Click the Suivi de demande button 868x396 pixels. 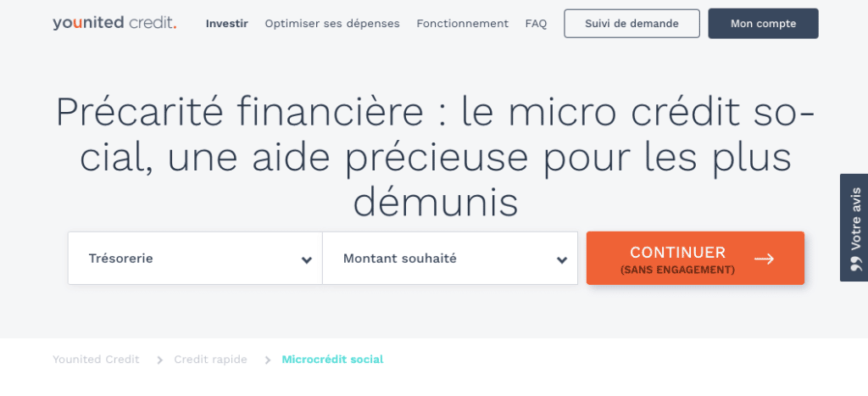[x=632, y=24]
